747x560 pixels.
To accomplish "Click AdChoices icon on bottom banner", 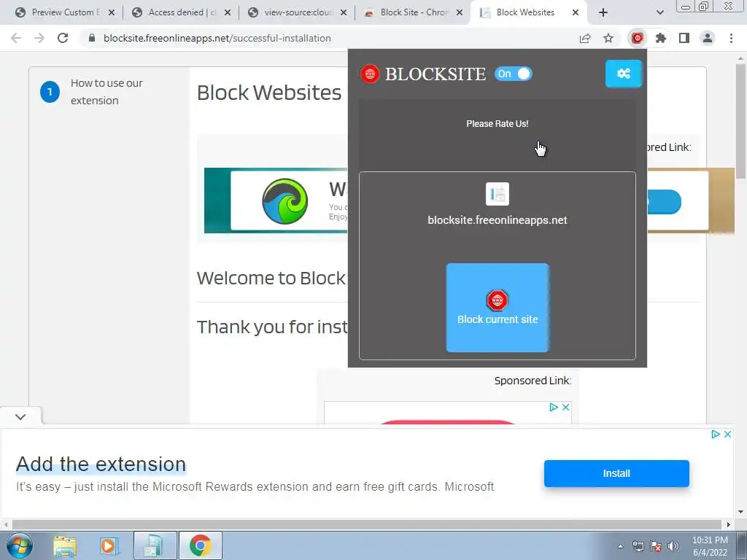I will pyautogui.click(x=715, y=434).
